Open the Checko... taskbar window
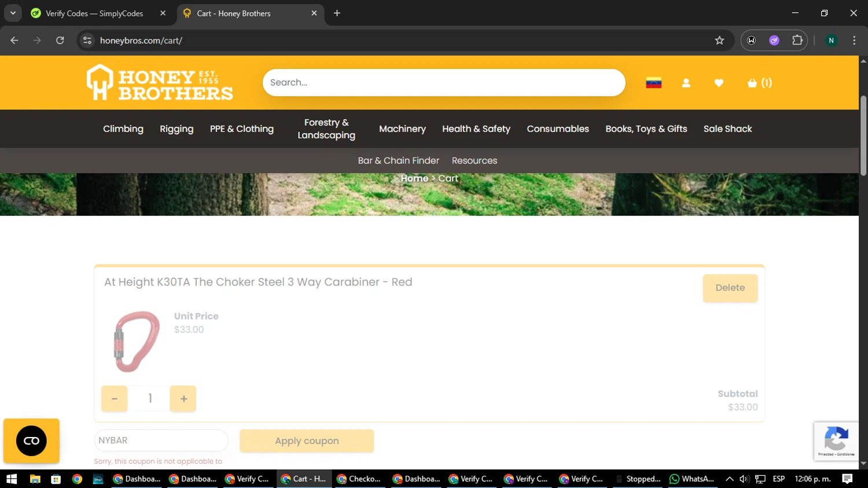Viewport: 868px width, 488px height. coord(359,479)
